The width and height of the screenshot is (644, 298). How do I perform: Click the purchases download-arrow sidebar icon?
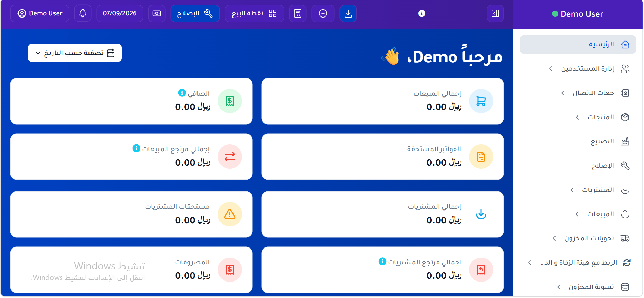tap(625, 190)
